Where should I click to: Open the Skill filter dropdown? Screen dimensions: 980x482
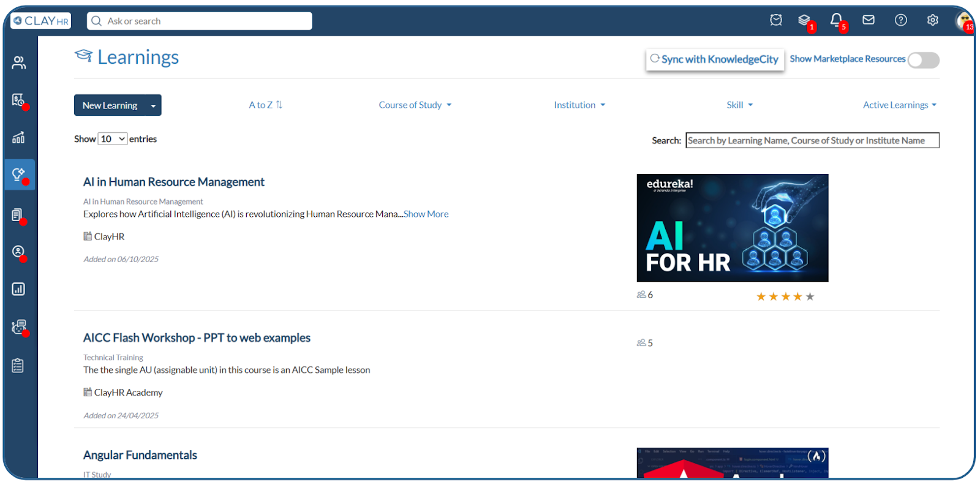point(740,105)
